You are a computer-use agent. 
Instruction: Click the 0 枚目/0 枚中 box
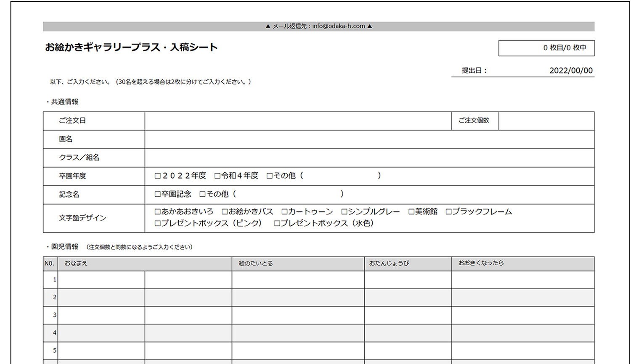[x=546, y=48]
